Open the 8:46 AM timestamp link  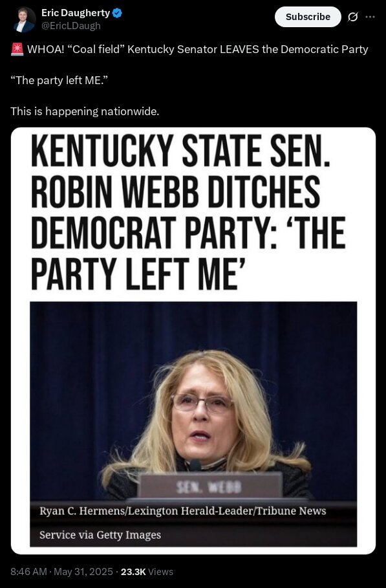click(29, 571)
